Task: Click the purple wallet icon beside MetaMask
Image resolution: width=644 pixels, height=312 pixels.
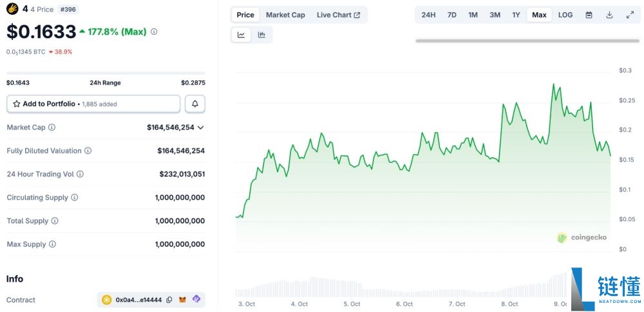Action: point(196,299)
